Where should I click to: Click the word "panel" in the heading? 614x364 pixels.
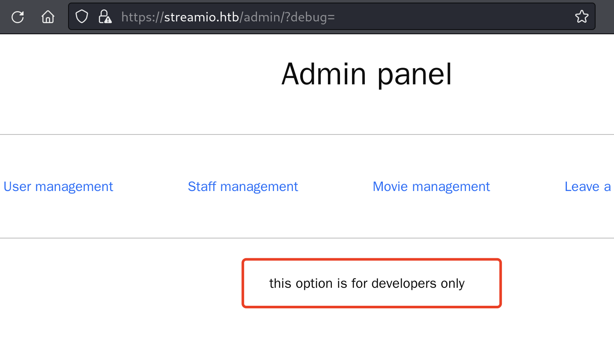pyautogui.click(x=414, y=75)
